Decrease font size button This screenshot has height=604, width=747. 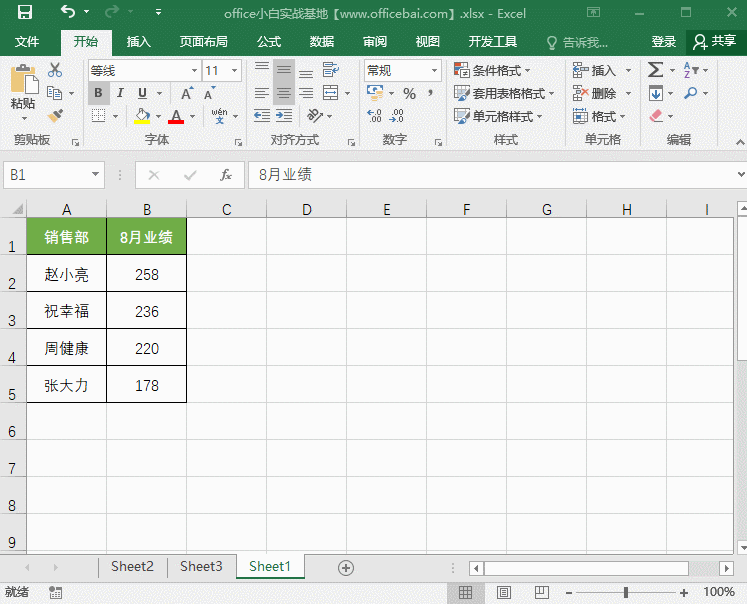210,93
